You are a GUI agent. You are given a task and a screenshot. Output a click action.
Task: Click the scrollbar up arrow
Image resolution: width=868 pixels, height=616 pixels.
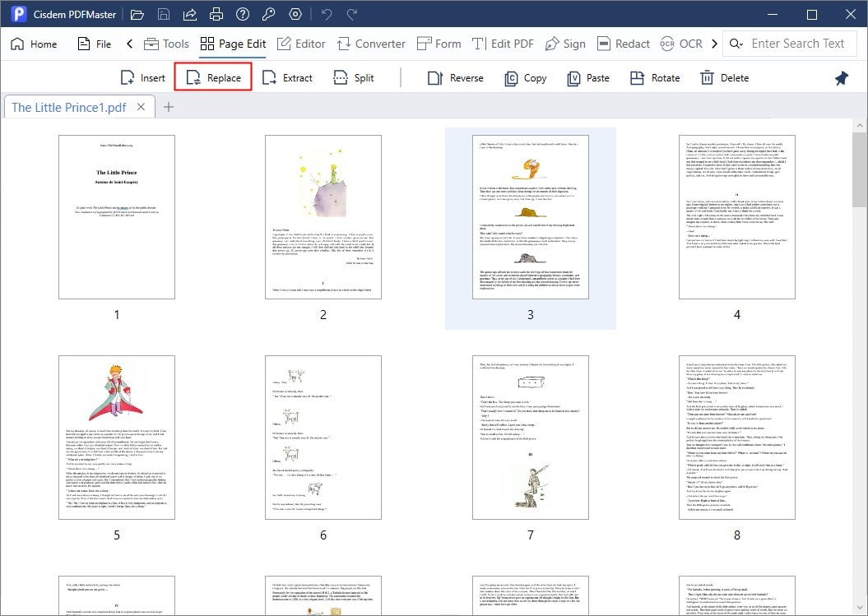click(x=860, y=126)
